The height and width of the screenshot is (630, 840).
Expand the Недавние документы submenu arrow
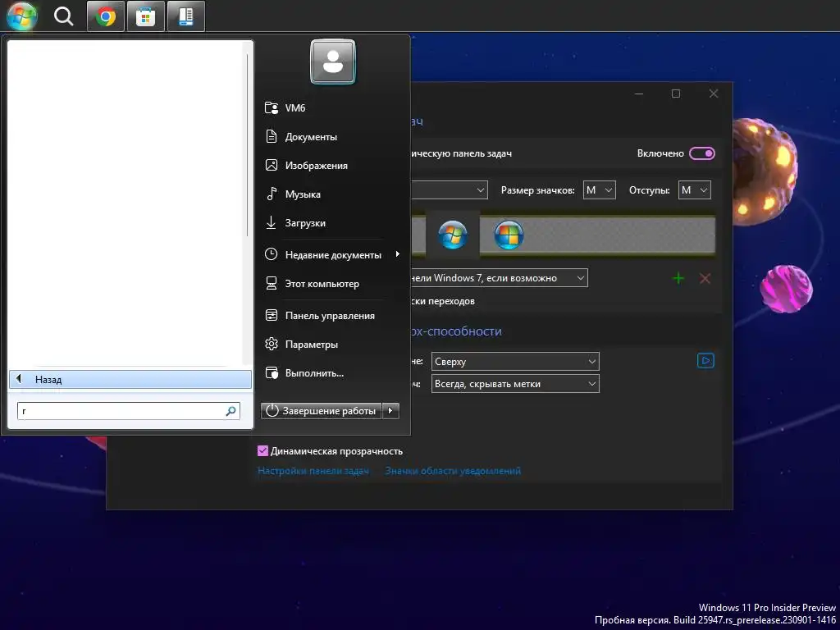(x=398, y=254)
